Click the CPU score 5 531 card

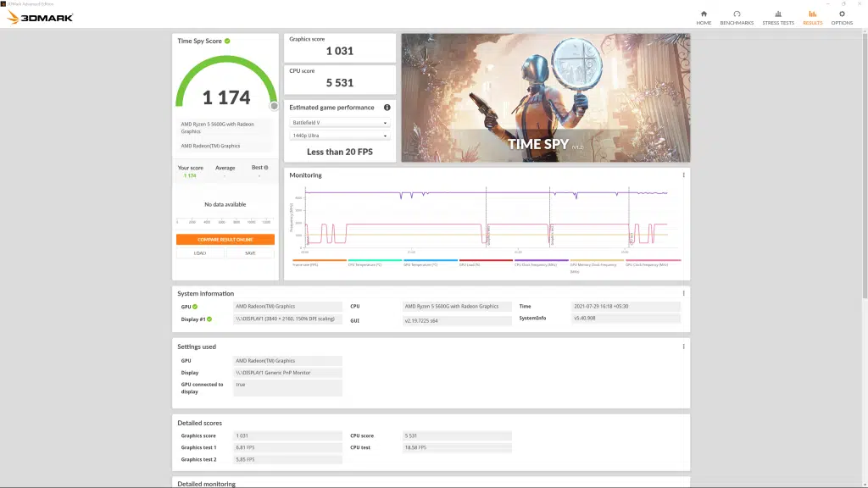(339, 80)
